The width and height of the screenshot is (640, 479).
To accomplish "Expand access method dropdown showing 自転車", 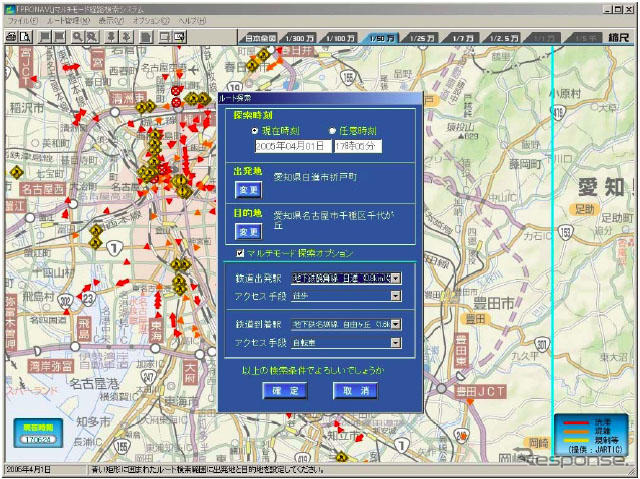I will pos(395,343).
